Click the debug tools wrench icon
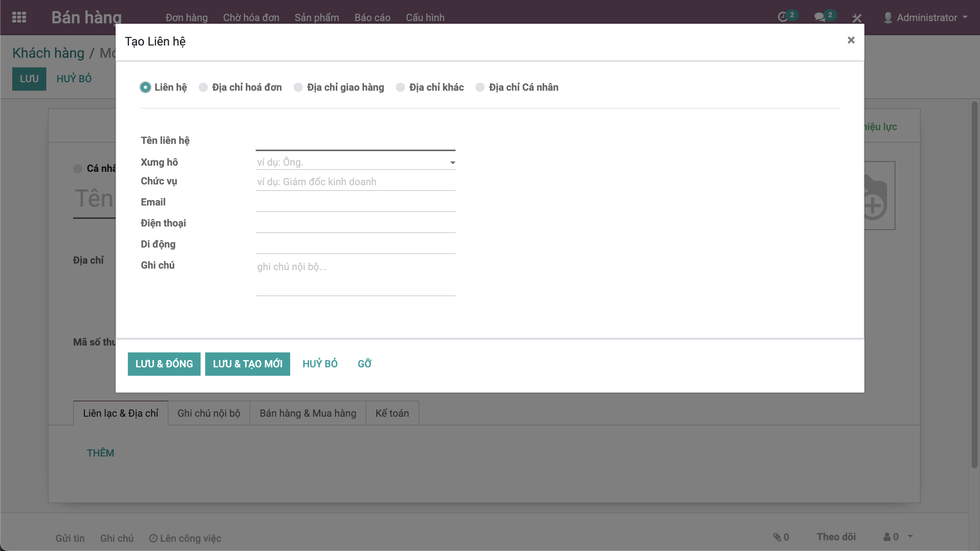 coord(857,18)
